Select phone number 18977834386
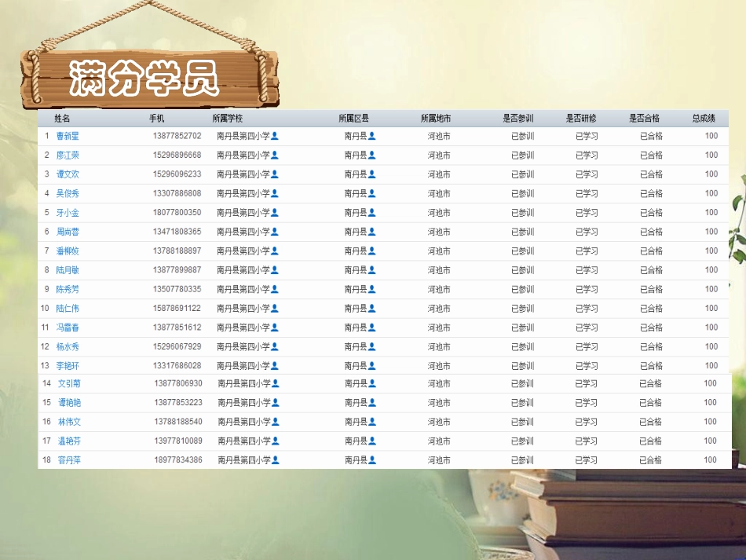 (178, 460)
